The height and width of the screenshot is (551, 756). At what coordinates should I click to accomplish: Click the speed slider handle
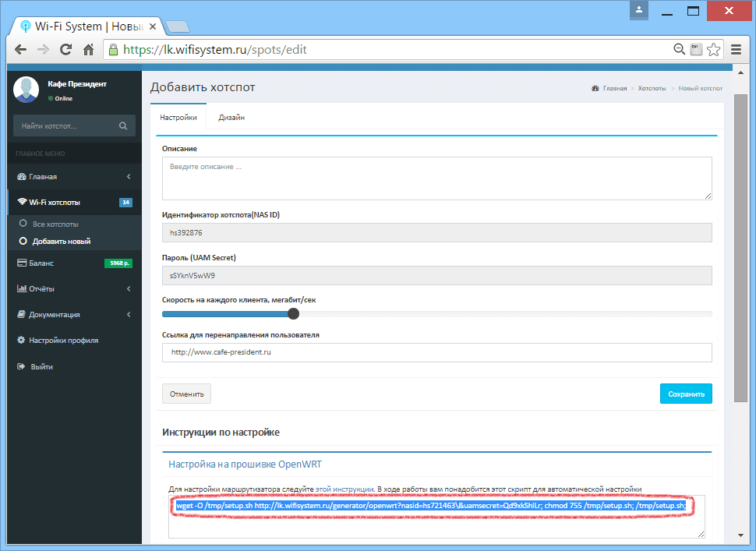[x=293, y=314]
